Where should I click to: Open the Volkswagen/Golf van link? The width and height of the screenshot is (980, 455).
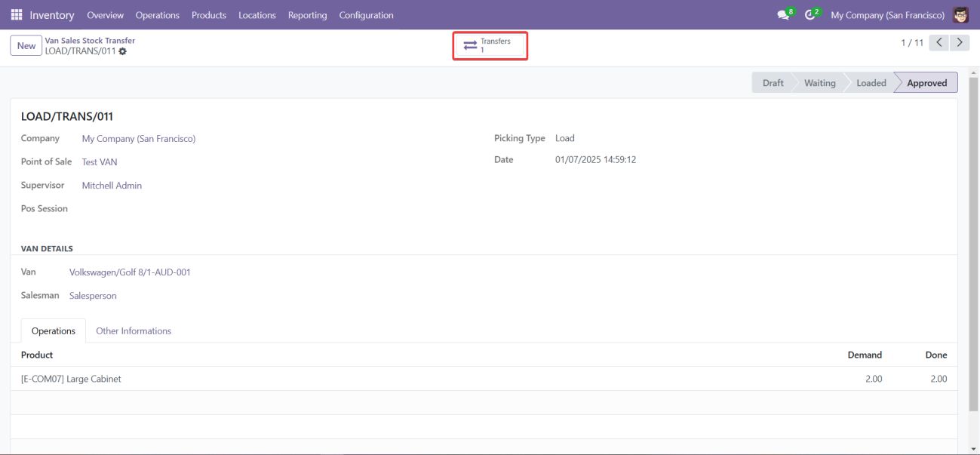130,272
